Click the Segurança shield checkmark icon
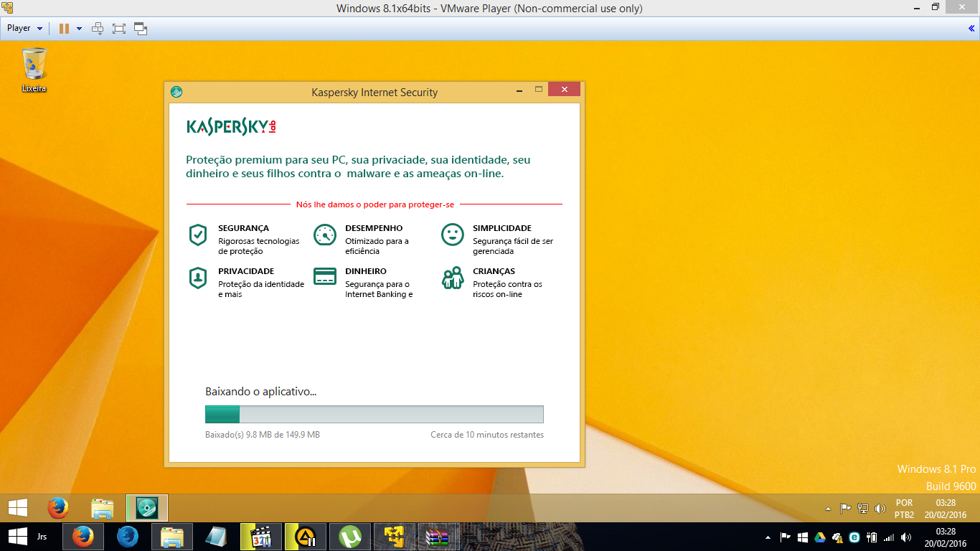980x551 pixels. click(198, 235)
